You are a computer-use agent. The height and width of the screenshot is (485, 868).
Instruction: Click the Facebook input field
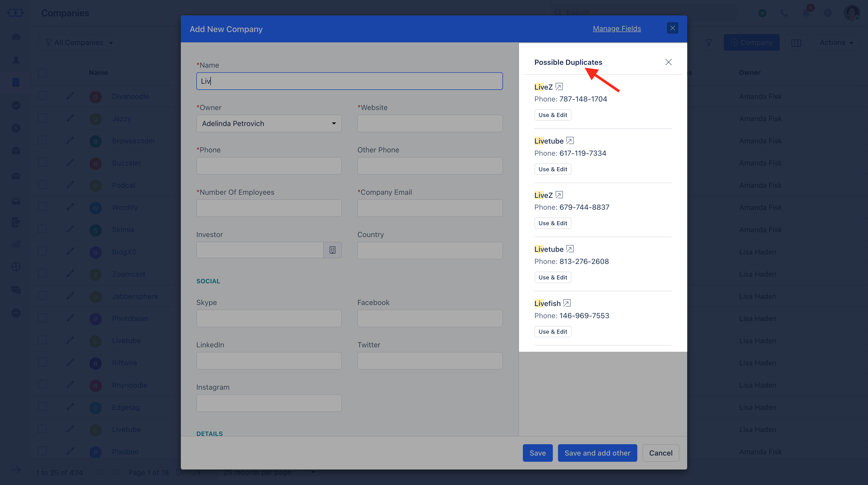(x=430, y=318)
